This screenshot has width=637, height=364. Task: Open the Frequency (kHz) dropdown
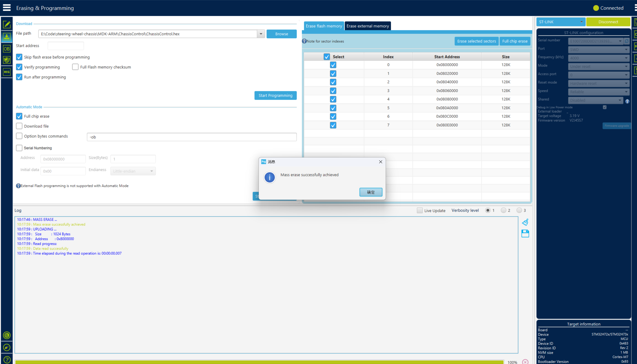click(599, 58)
